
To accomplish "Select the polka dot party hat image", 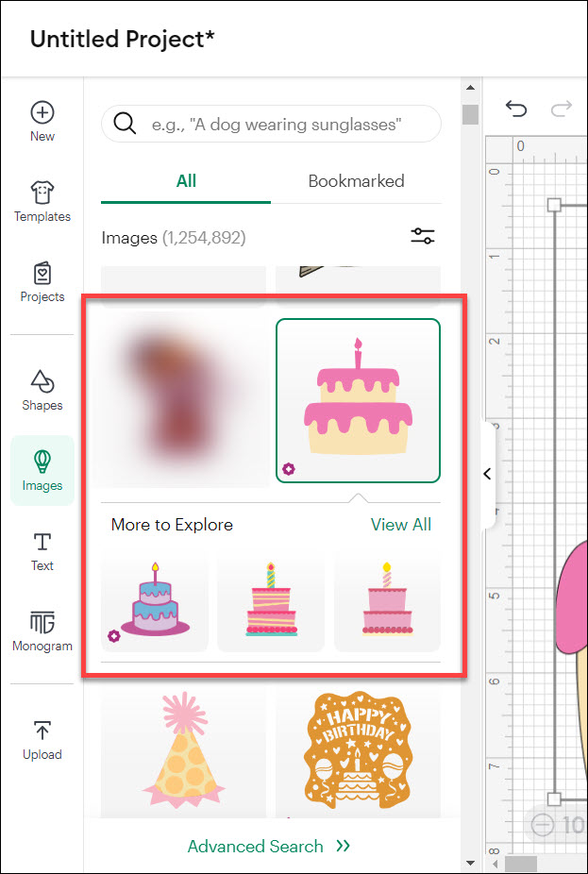I will [183, 752].
